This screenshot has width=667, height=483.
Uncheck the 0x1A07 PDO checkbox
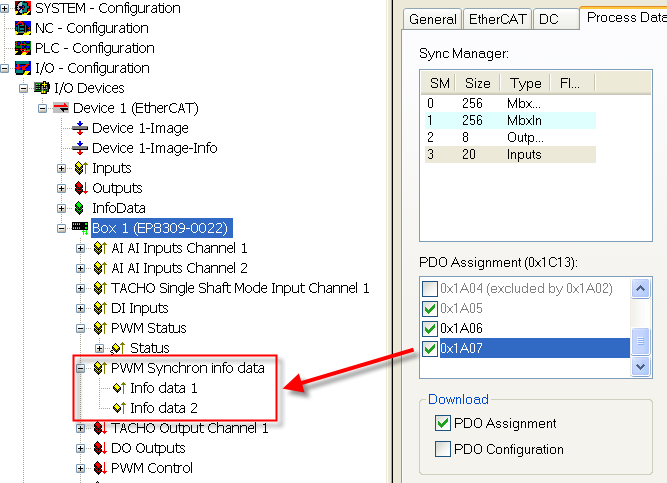[430, 349]
